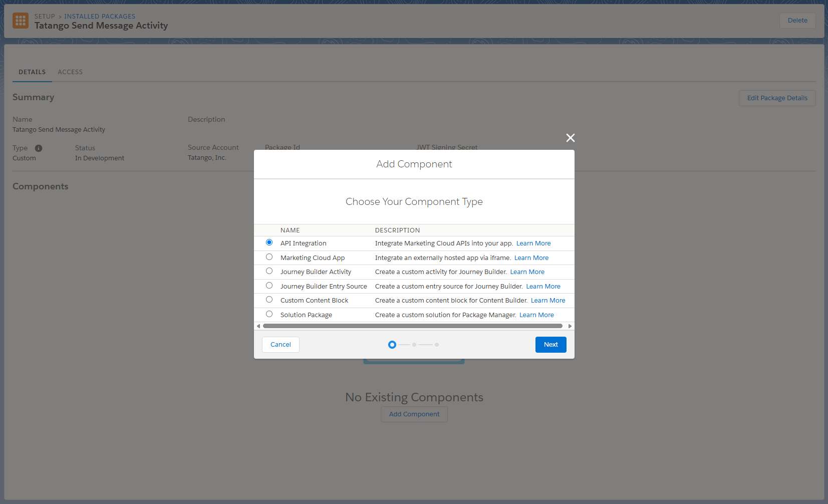828x504 pixels.
Task: Click the Custom Content Block label
Action: [x=315, y=301]
